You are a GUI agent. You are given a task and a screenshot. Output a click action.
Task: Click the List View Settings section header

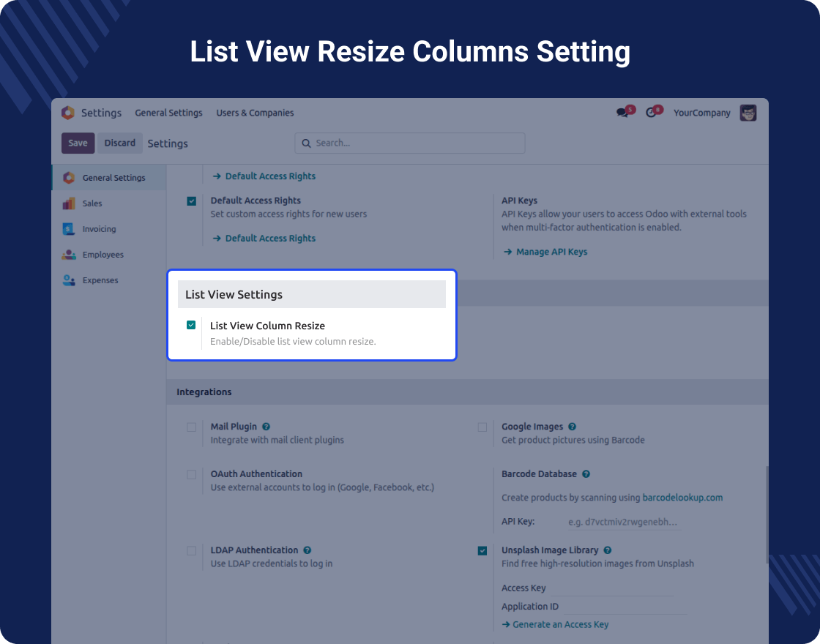point(312,294)
